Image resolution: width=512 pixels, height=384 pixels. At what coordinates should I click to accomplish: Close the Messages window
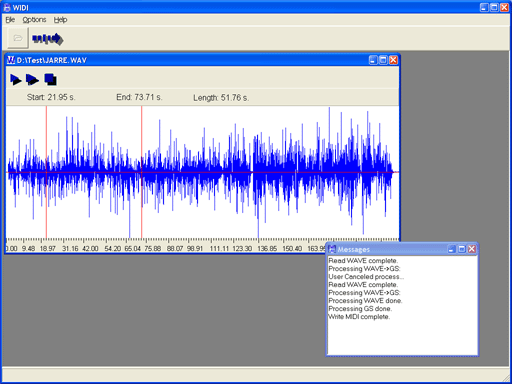point(472,249)
